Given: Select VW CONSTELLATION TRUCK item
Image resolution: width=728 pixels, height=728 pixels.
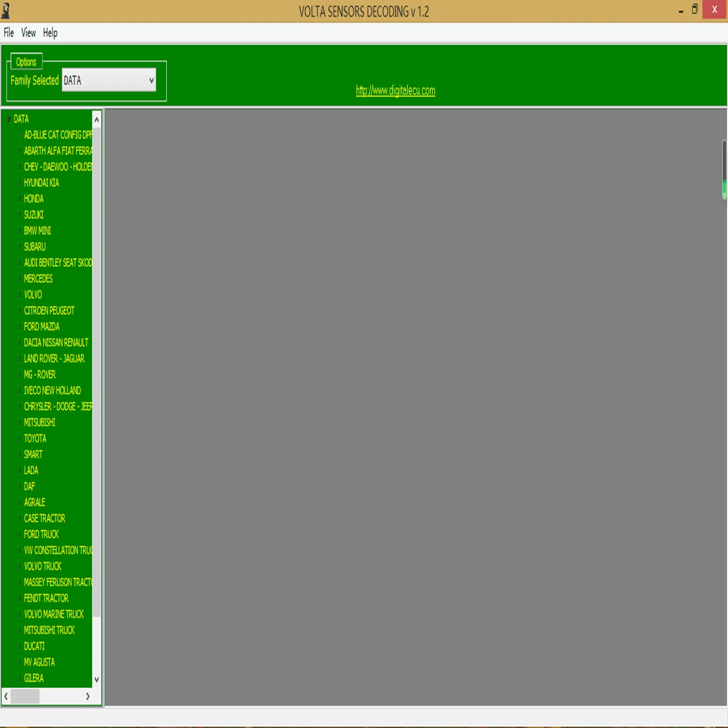Looking at the screenshot, I should (x=58, y=551).
